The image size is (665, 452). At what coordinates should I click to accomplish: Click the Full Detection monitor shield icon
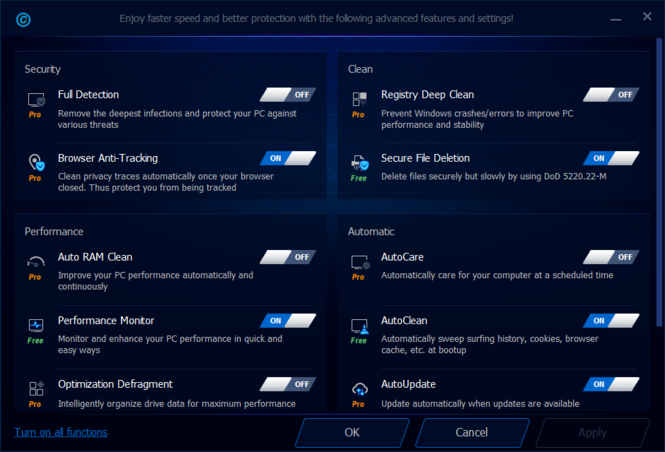point(36,100)
